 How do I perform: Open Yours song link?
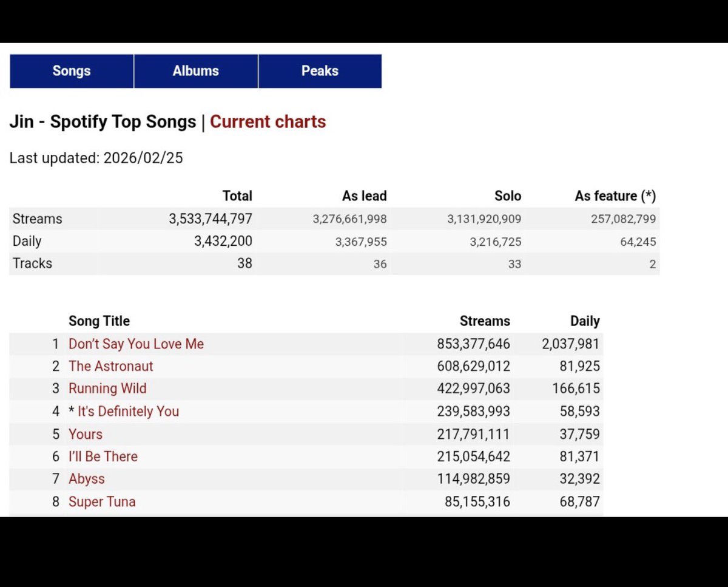[x=86, y=434]
